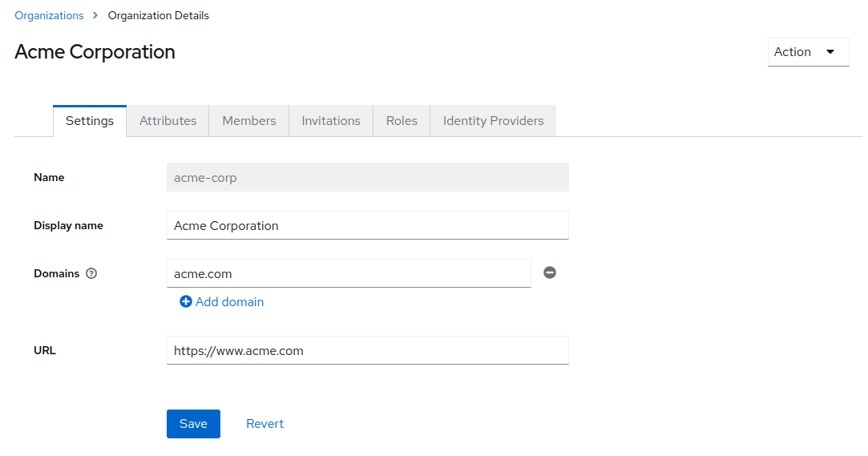Screen dimensions: 868x456
Task: Focus the URL input field
Action: click(x=367, y=350)
